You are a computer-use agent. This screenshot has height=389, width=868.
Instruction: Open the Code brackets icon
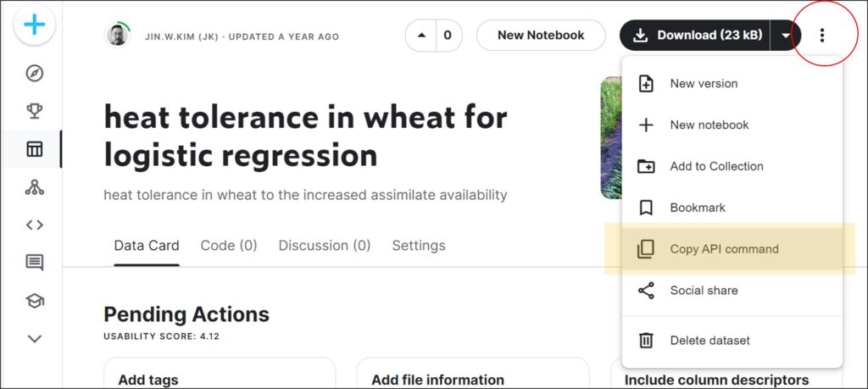(x=34, y=225)
